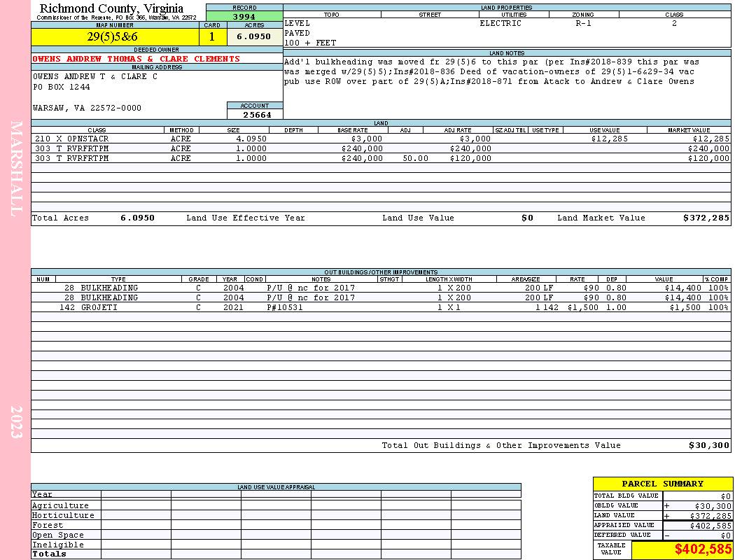Click the Ineligible row label
This screenshot has height=560, width=735.
click(x=58, y=545)
